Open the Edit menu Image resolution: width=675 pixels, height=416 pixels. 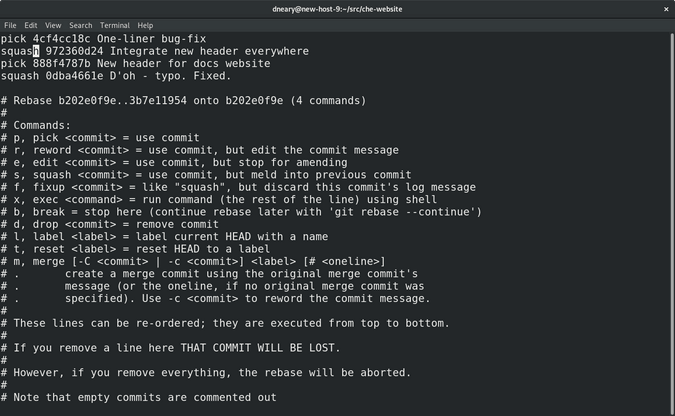tap(31, 25)
